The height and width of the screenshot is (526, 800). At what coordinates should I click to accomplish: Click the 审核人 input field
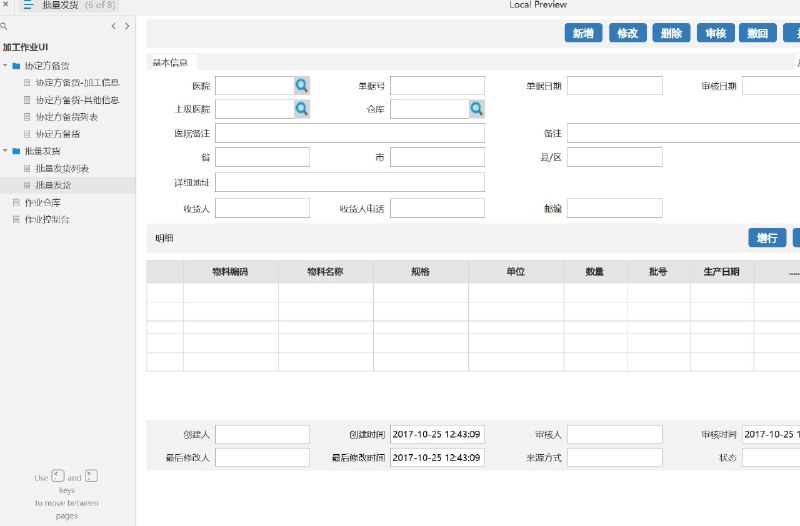click(x=615, y=435)
